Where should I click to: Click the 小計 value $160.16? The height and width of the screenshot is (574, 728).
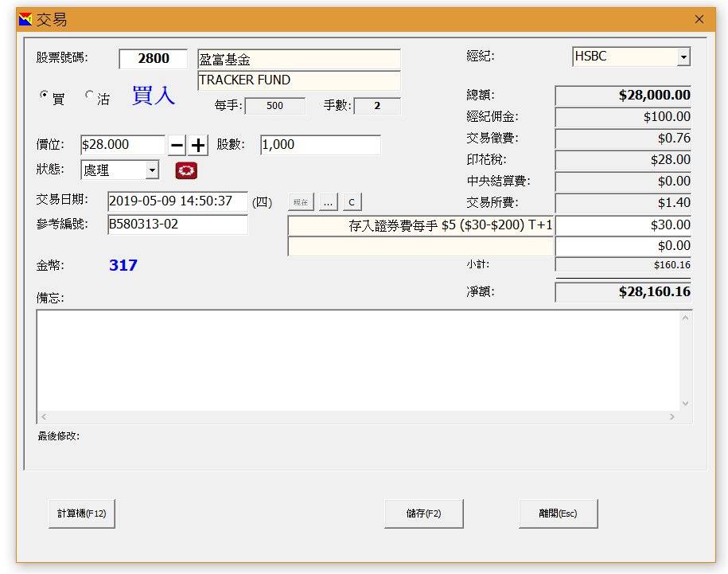[x=623, y=265]
